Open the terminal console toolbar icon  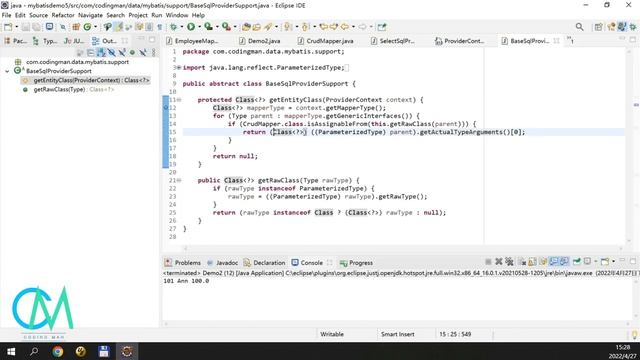pyautogui.click(x=49, y=27)
